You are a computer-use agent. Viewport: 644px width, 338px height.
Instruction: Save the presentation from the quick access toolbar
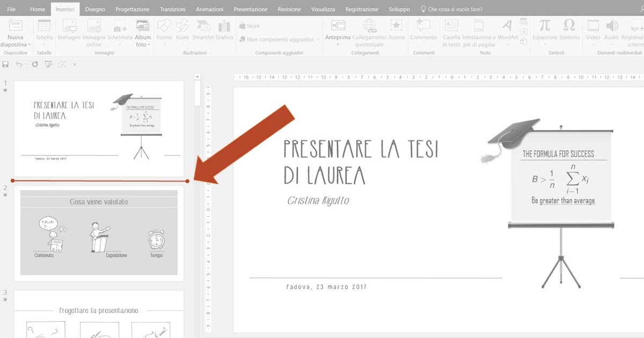point(5,63)
